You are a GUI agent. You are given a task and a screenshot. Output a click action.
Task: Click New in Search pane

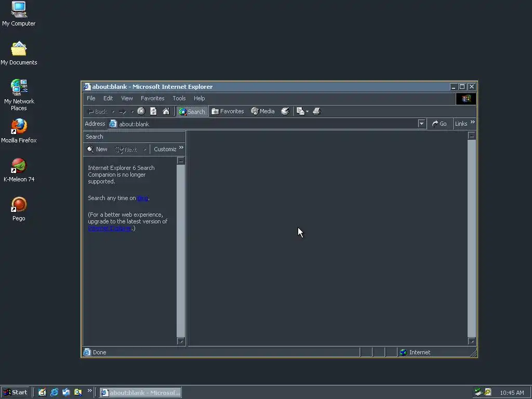(x=97, y=149)
